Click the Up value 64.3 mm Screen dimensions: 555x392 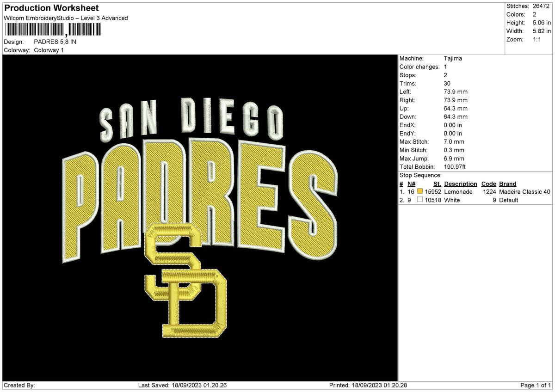tap(456, 108)
